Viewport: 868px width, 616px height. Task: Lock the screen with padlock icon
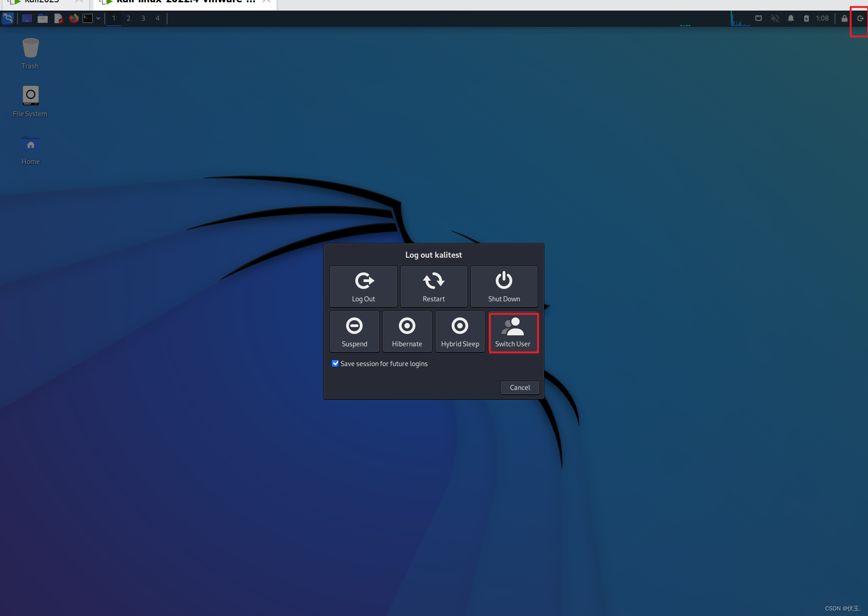(844, 18)
